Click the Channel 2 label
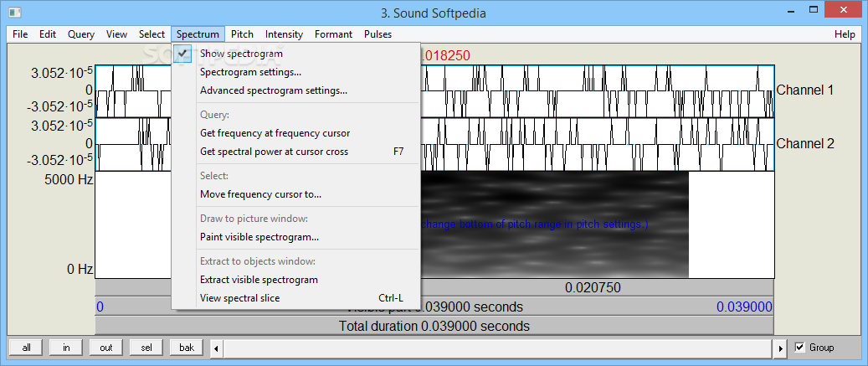 click(805, 144)
